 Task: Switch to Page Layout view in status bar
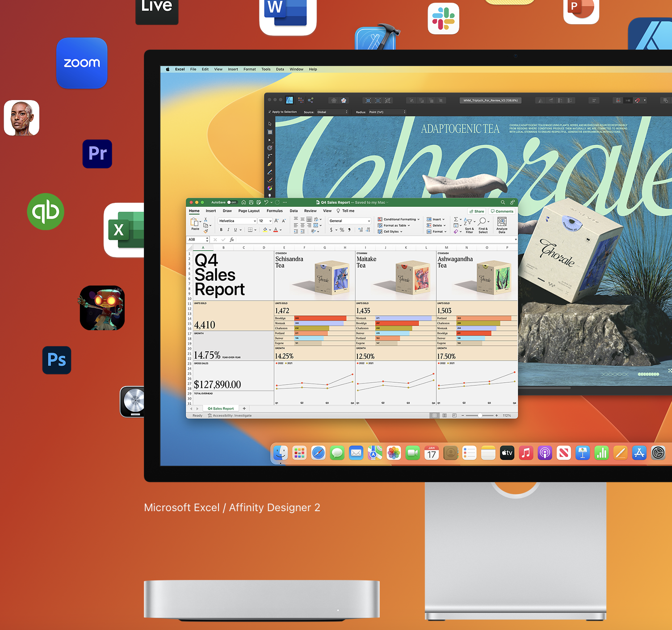pyautogui.click(x=445, y=416)
